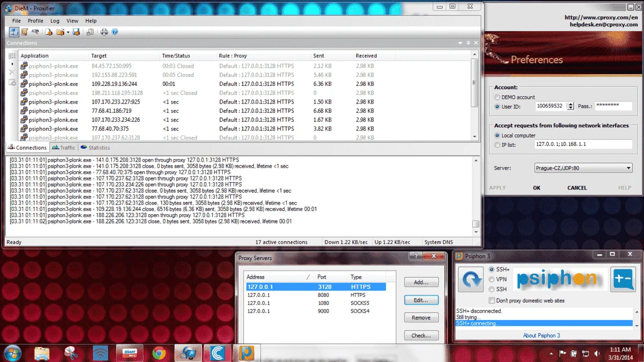
Task: Click Psiphon's blue feedback plus-minus icon
Action: 623,279
